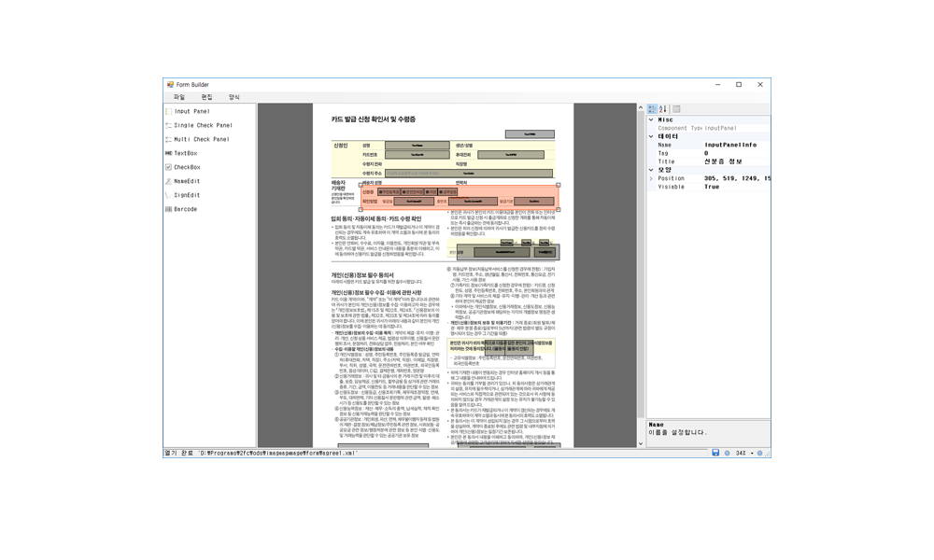
Task: Select the TextBox component
Action: pos(185,153)
